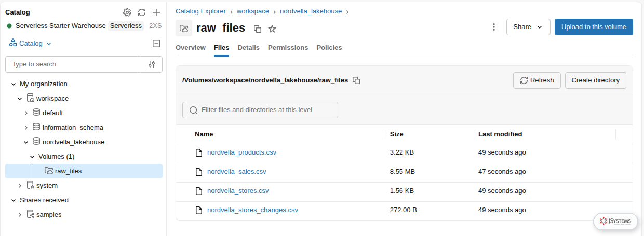
Task: Select the Files tab
Action: coord(222,47)
